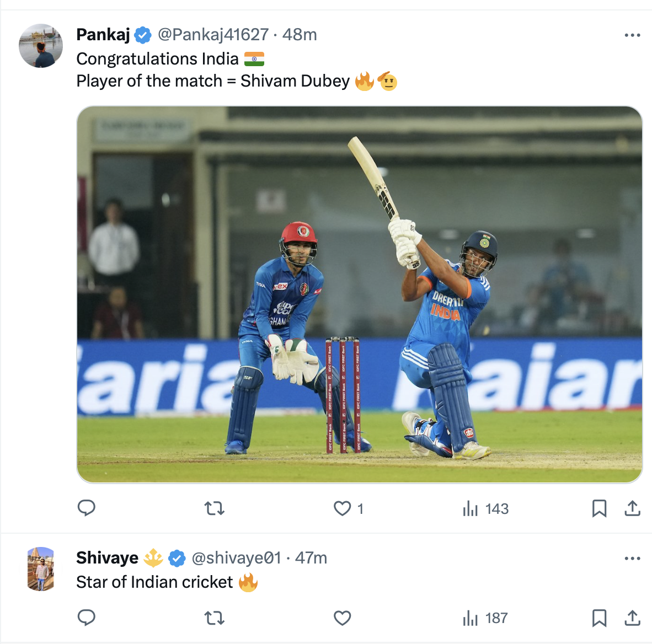Screen dimensions: 652x644
Task: Click the gold badge beside Shivaye's name
Action: (x=153, y=558)
